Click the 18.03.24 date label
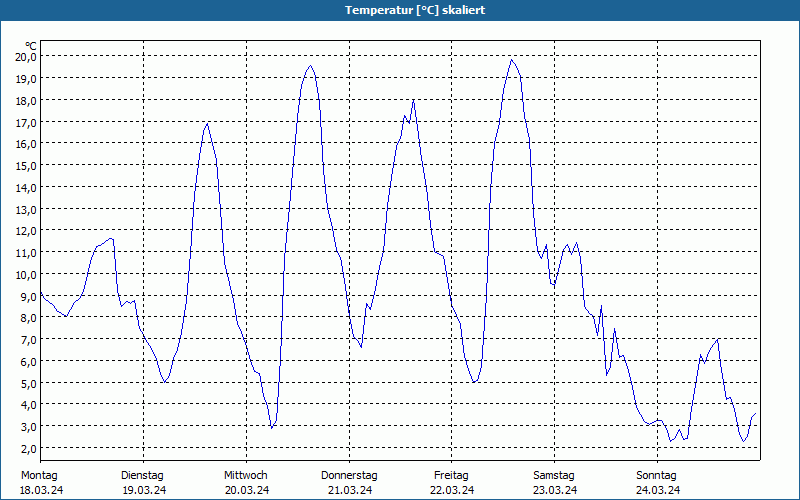 (x=41, y=490)
